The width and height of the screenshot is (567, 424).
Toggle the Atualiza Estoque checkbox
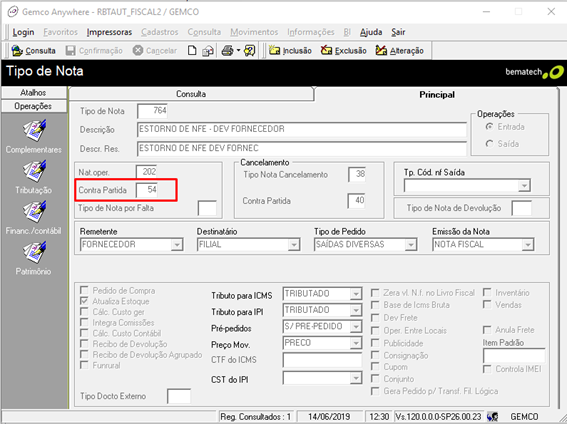(x=84, y=301)
